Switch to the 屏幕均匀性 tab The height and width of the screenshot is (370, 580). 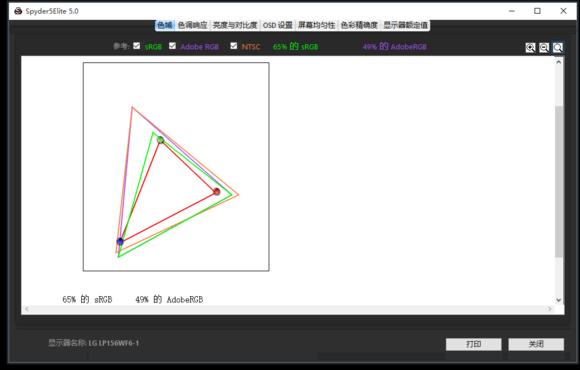[x=316, y=25]
